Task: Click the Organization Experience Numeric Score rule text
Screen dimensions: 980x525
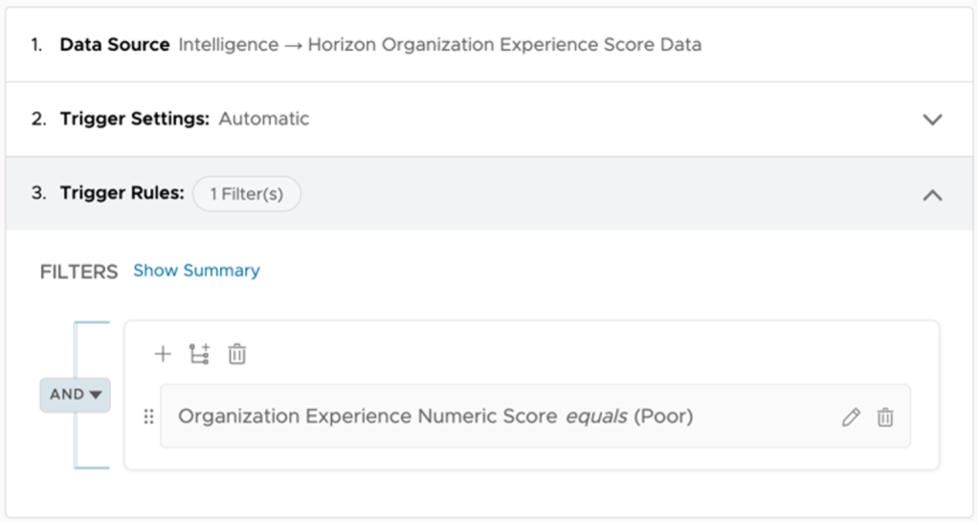Action: [367, 417]
